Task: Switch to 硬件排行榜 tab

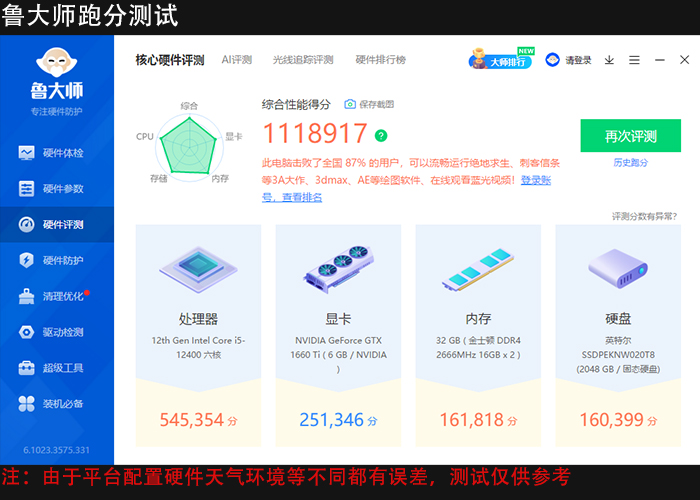Action: (380, 60)
